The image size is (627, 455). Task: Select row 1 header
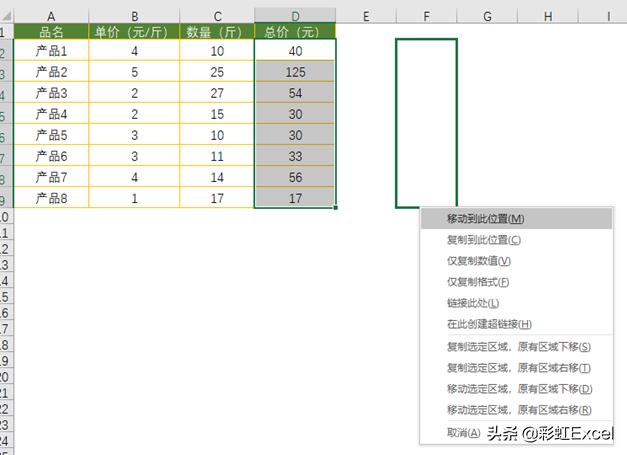[x=6, y=32]
